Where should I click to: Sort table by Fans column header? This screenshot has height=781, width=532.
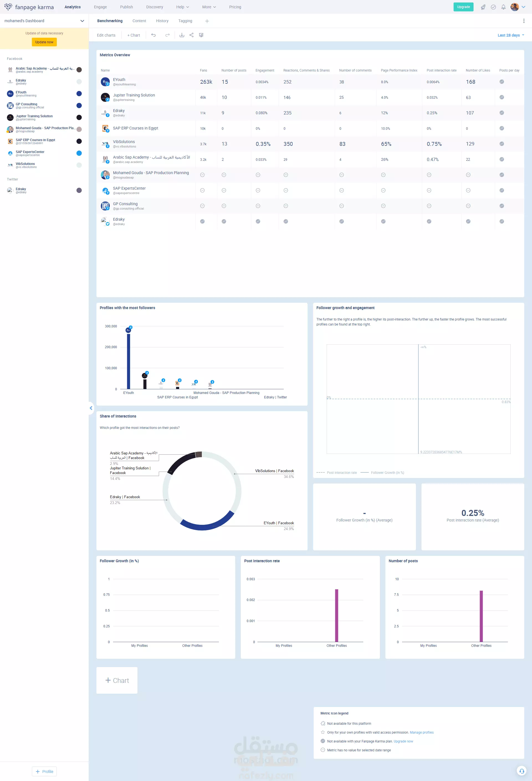(204, 70)
